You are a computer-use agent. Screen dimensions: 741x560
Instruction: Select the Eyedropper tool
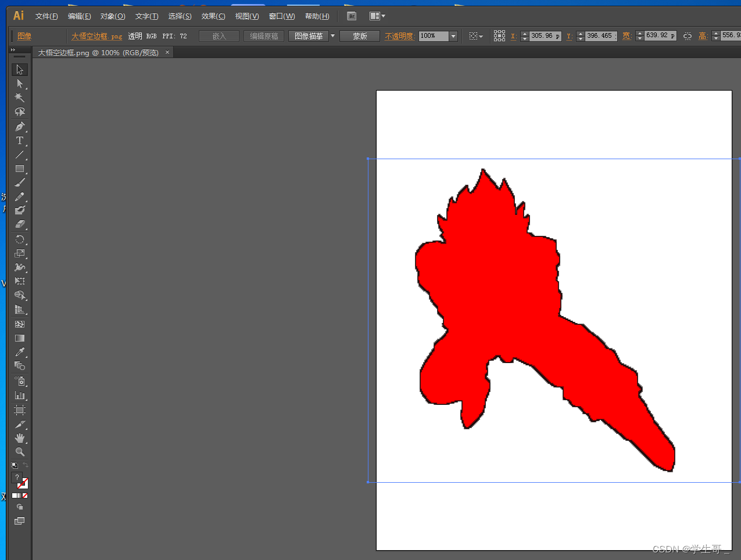pyautogui.click(x=20, y=352)
